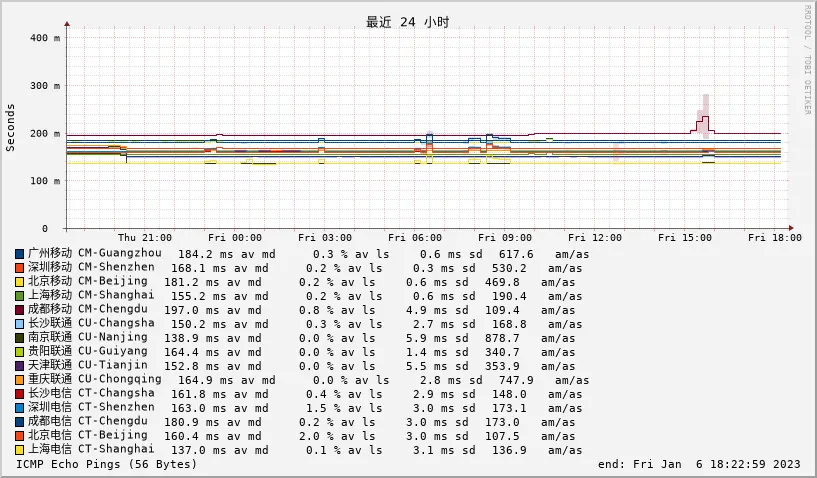Screen dimensions: 817x478
Task: Click the ICMP Echo Pings footer text
Action: [107, 464]
